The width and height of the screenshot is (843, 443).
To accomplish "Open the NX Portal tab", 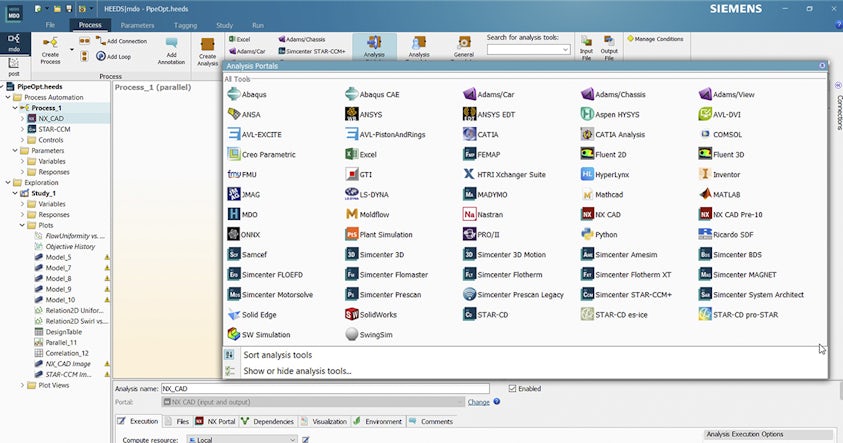I will (x=215, y=421).
